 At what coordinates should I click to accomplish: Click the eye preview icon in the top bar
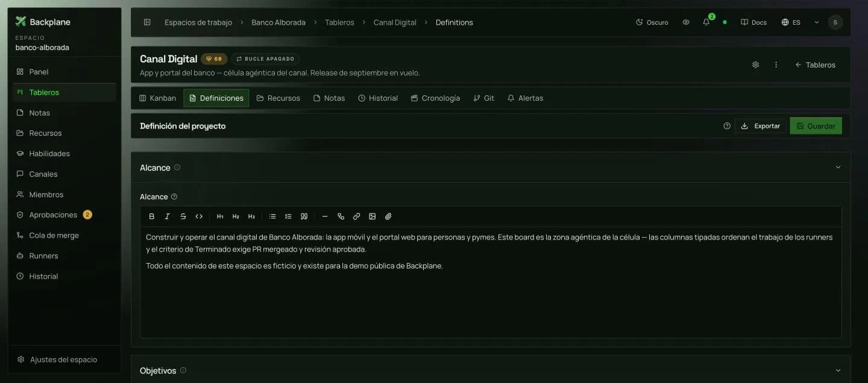tap(686, 22)
